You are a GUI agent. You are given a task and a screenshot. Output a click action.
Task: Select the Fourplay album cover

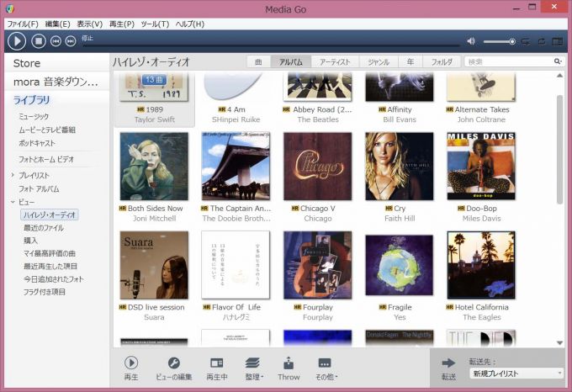[x=318, y=265]
